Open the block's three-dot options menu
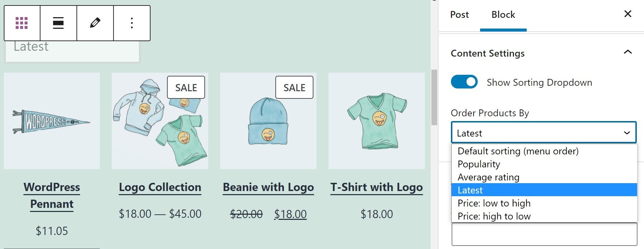Screen dimensions: 644x249 tap(132, 23)
